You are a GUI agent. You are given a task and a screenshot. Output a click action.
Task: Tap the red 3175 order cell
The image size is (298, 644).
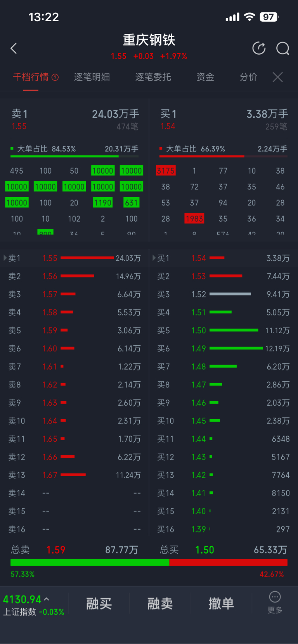click(166, 170)
